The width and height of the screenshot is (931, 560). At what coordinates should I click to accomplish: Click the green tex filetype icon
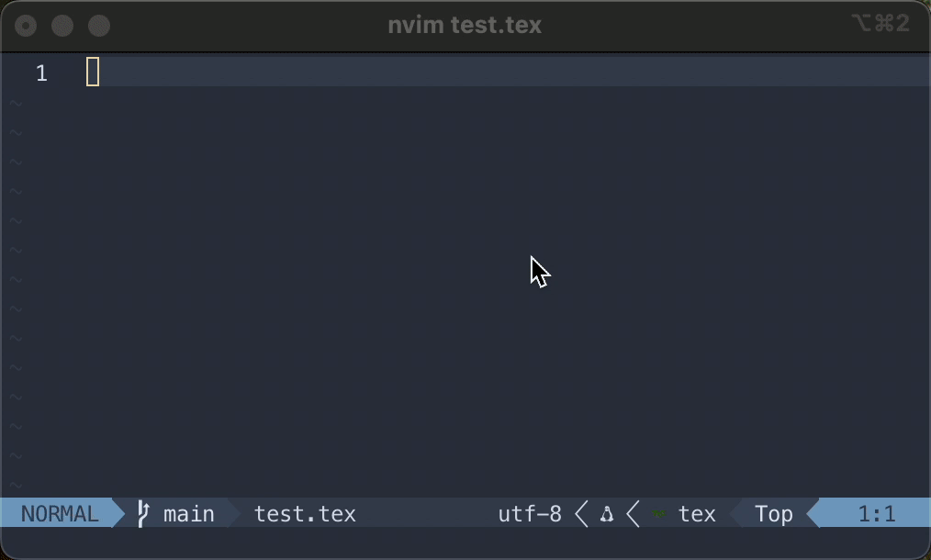point(658,514)
